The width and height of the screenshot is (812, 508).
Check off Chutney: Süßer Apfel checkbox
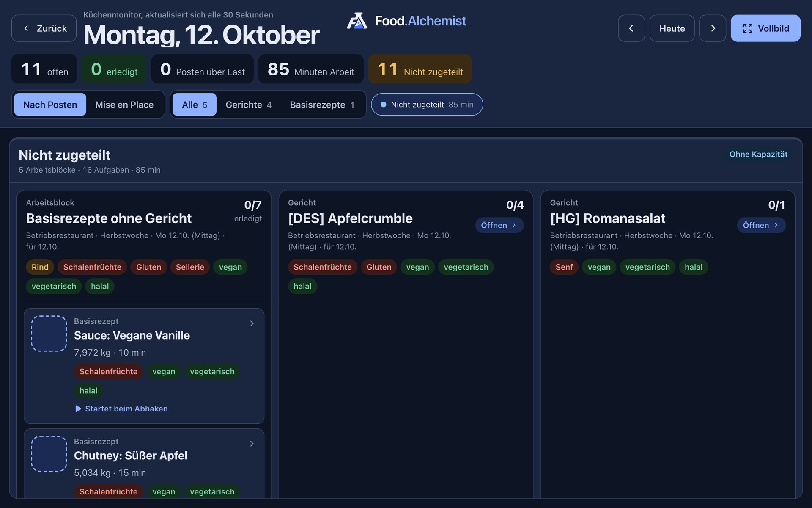49,454
